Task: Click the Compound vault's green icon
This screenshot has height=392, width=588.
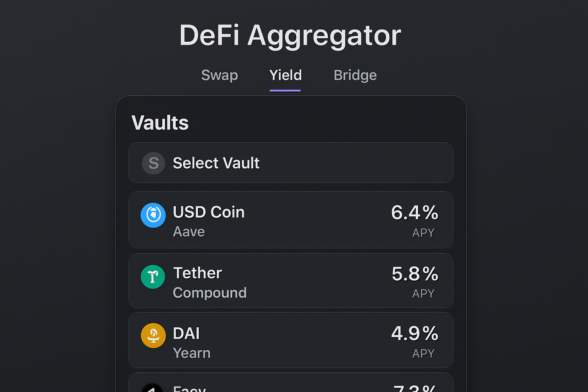Action: tap(153, 276)
